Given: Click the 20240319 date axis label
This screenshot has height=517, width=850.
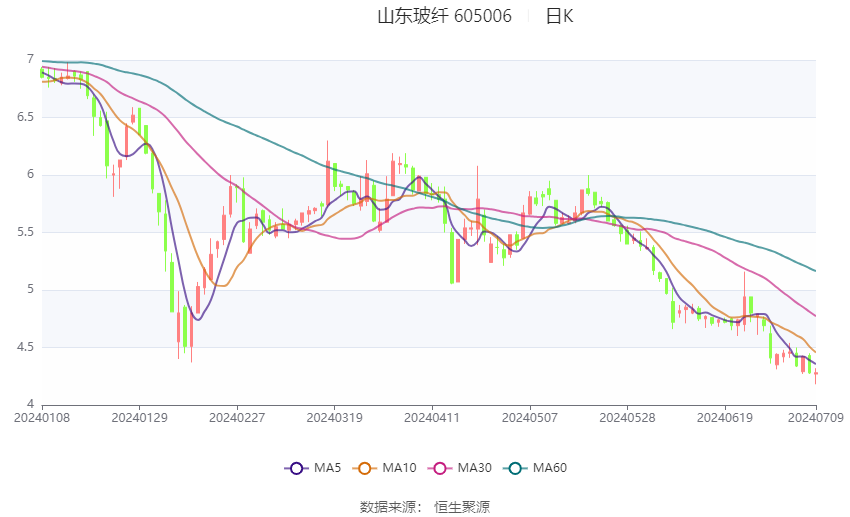Looking at the screenshot, I should [334, 418].
